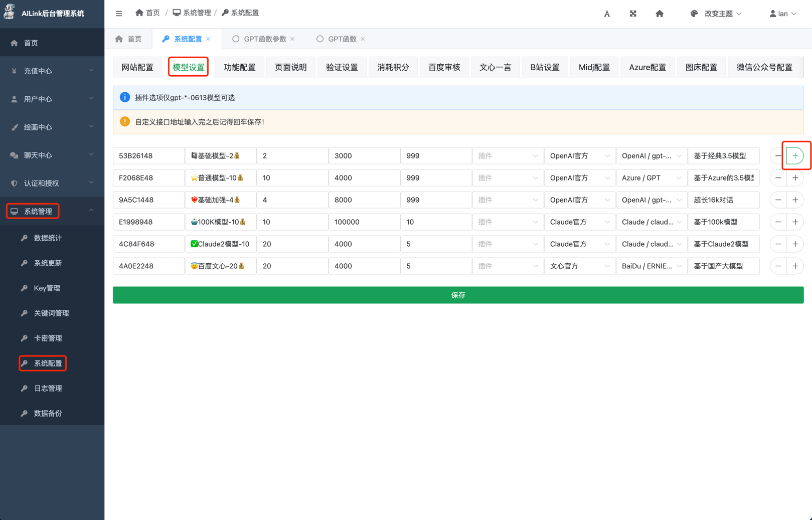The height and width of the screenshot is (520, 812).
Task: Toggle the sidebar hamburger menu icon
Action: (119, 14)
